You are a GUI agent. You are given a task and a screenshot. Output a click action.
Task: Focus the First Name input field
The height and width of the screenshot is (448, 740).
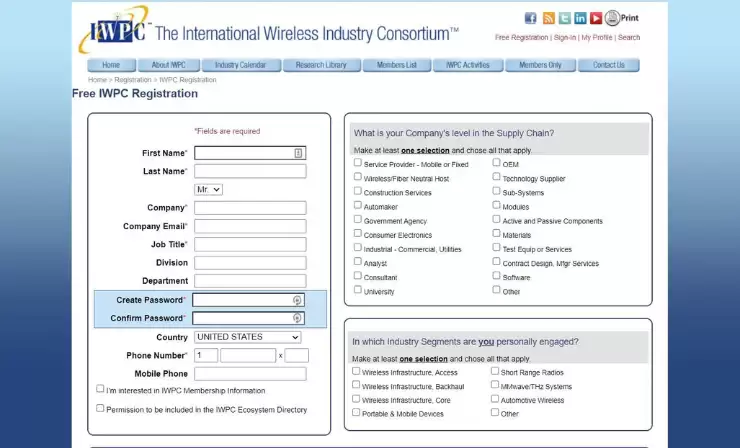(x=250, y=153)
